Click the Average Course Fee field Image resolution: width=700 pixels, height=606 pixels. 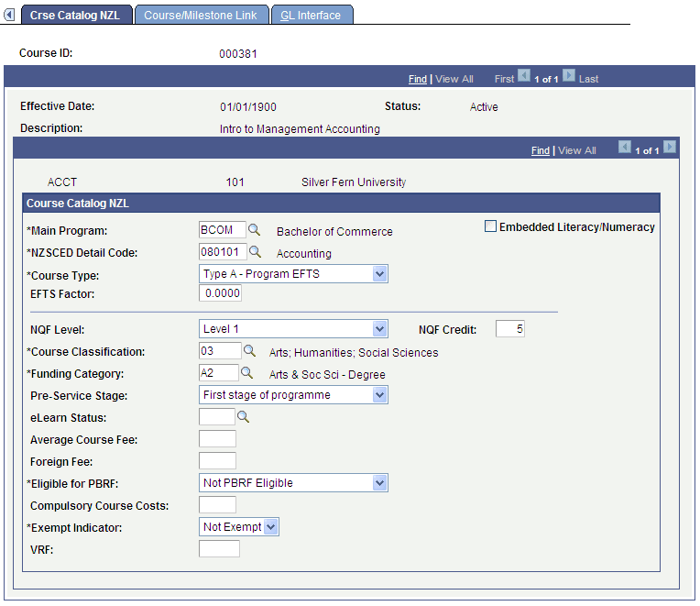[x=217, y=439]
